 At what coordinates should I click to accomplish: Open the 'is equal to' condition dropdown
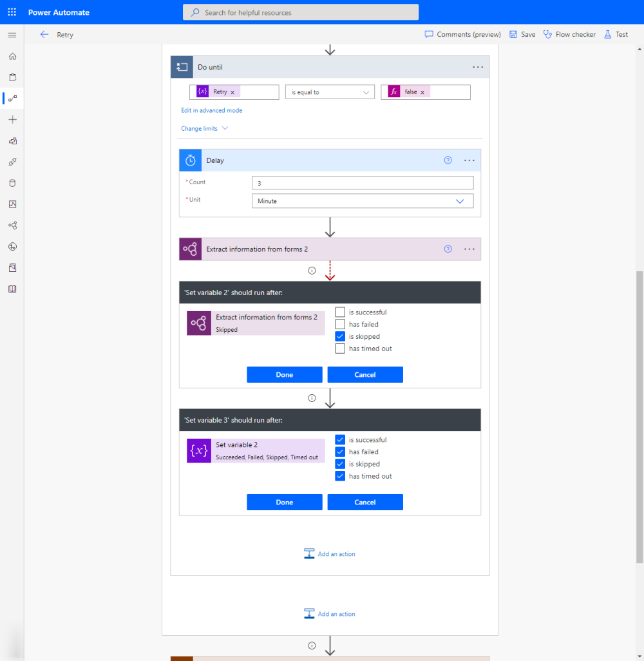[330, 92]
